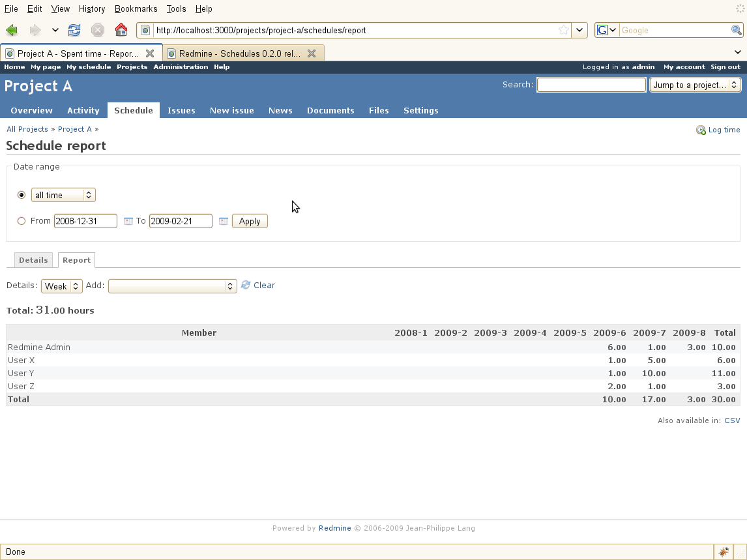Select the From date range radio button
747x560 pixels.
click(22, 221)
